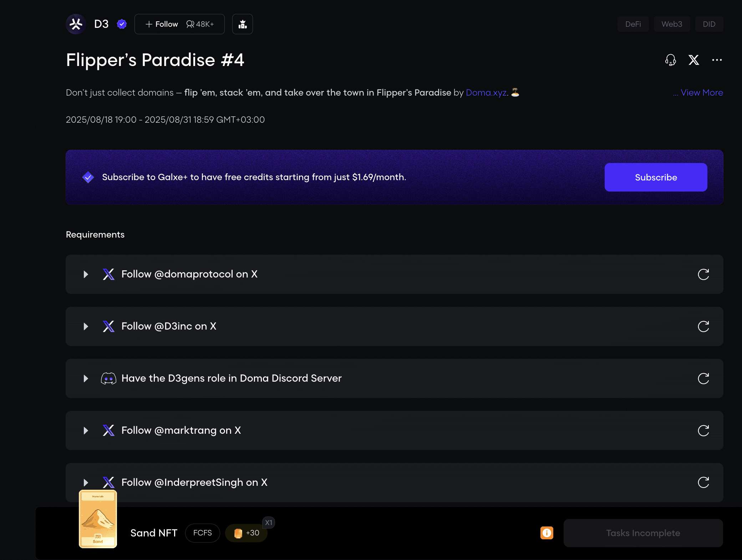Share campaign on X icon
The height and width of the screenshot is (560, 742).
(694, 60)
